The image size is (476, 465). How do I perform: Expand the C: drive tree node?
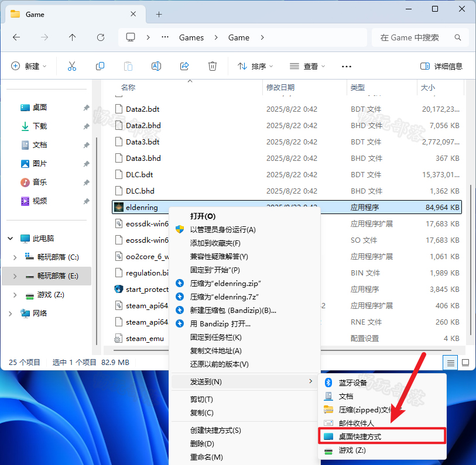pos(15,257)
